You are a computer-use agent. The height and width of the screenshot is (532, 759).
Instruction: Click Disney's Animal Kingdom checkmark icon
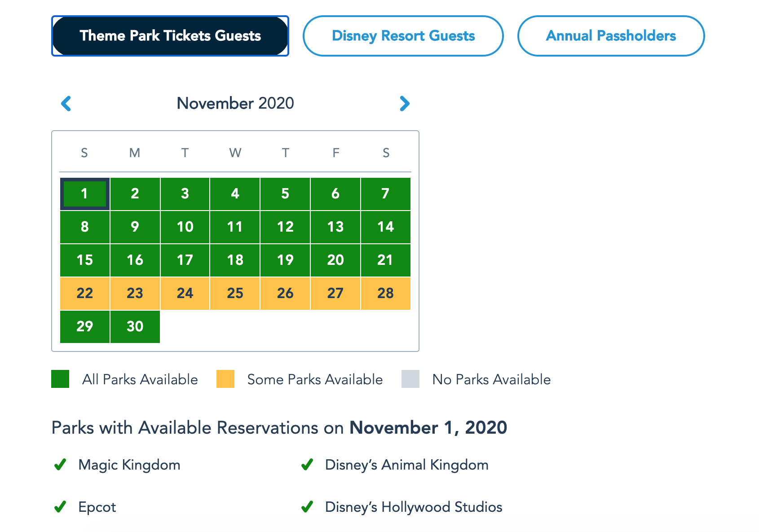[x=307, y=465]
